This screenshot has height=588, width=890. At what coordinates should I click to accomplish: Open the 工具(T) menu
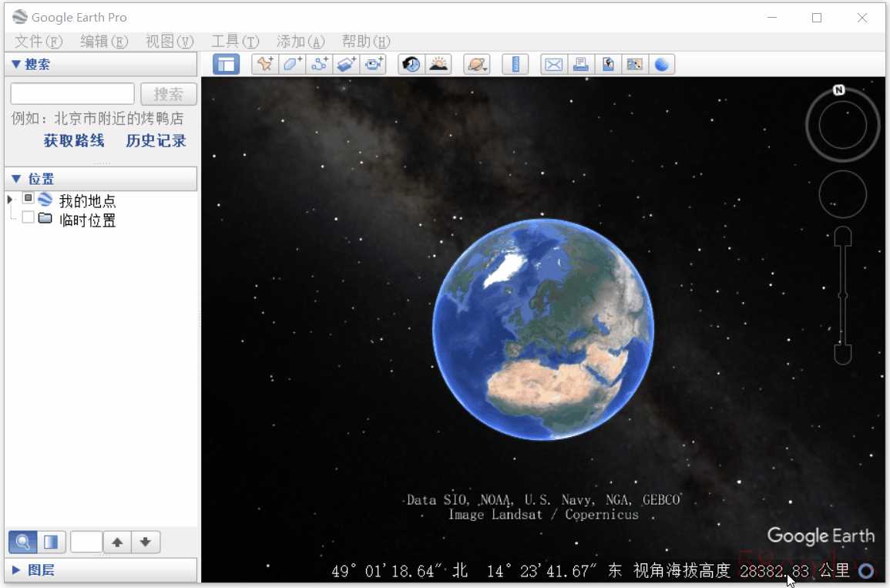pos(235,42)
